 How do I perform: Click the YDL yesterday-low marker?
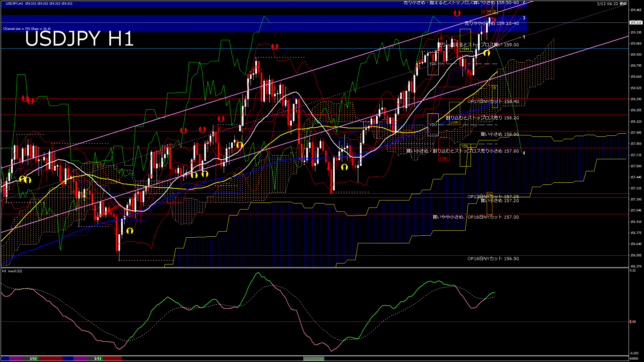[x=465, y=146]
